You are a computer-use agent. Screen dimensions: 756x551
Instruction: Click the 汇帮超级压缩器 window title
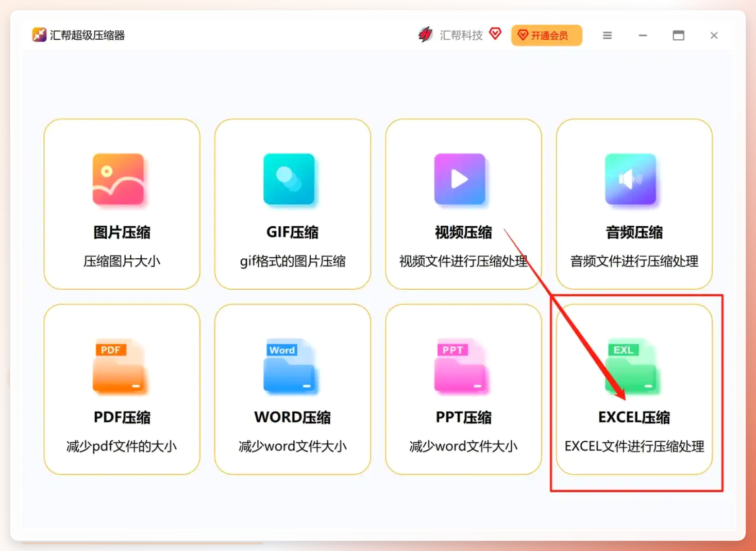[87, 35]
